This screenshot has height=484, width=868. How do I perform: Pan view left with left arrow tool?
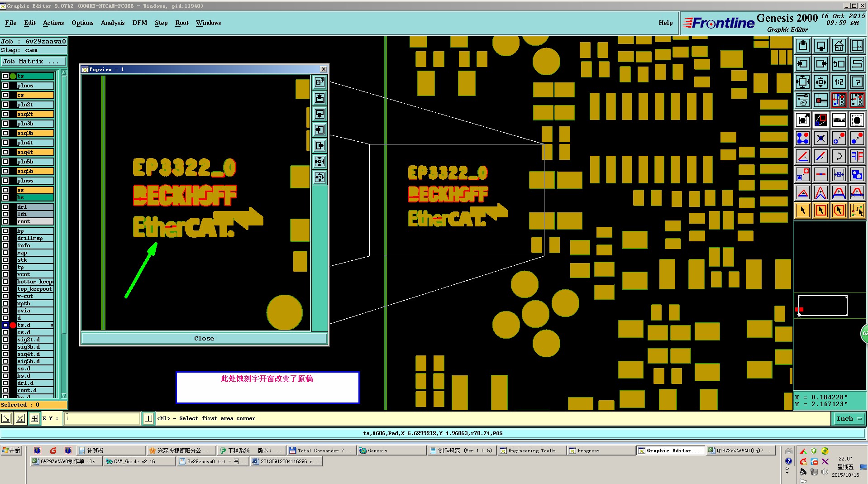tap(803, 64)
